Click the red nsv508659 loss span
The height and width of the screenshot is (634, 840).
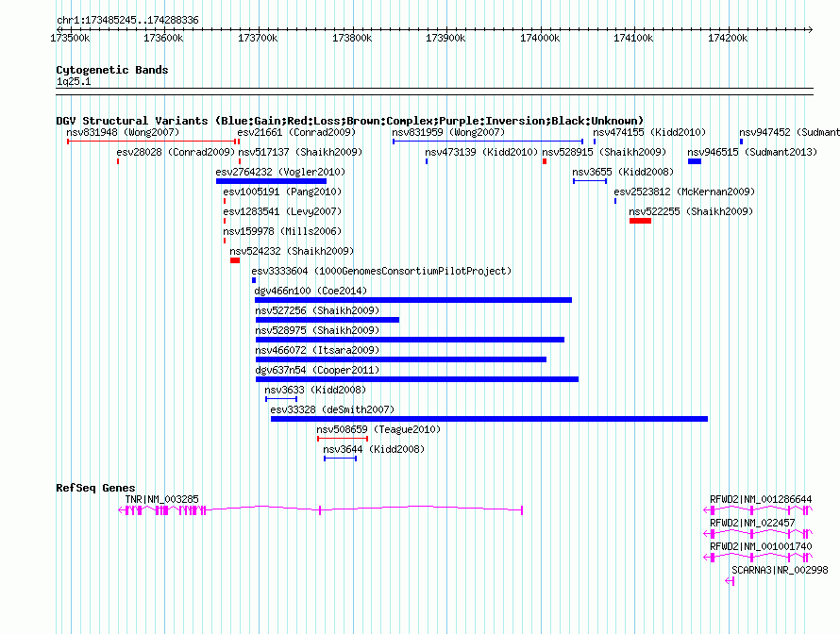pos(343,439)
